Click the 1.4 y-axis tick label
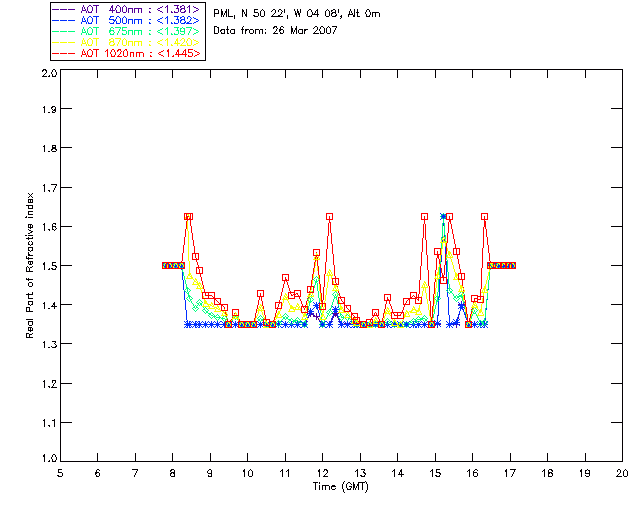 (x=49, y=305)
